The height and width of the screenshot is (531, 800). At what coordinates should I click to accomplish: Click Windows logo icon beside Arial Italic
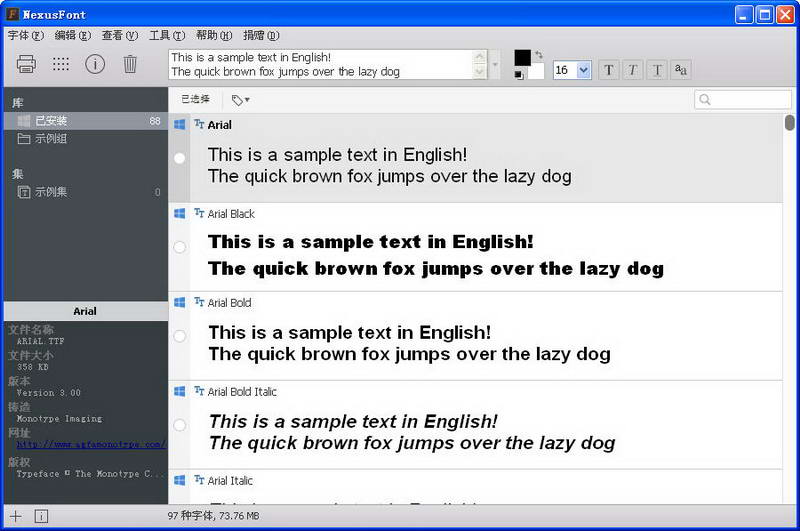click(x=180, y=480)
